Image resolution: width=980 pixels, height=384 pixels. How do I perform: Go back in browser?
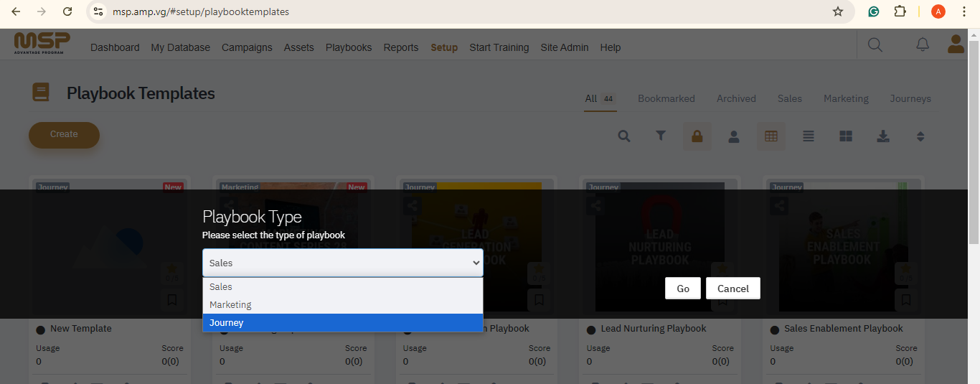click(x=16, y=11)
